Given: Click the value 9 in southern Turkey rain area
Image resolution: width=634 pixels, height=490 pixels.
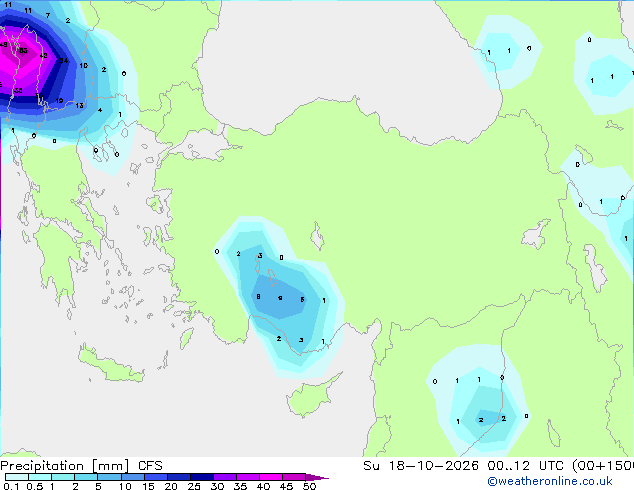Looking at the screenshot, I should pos(280,298).
